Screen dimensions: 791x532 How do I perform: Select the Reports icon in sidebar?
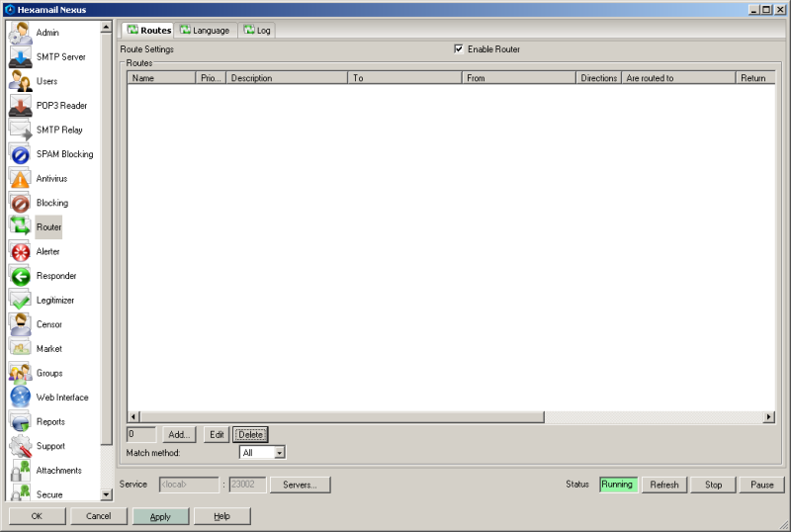pyautogui.click(x=20, y=421)
